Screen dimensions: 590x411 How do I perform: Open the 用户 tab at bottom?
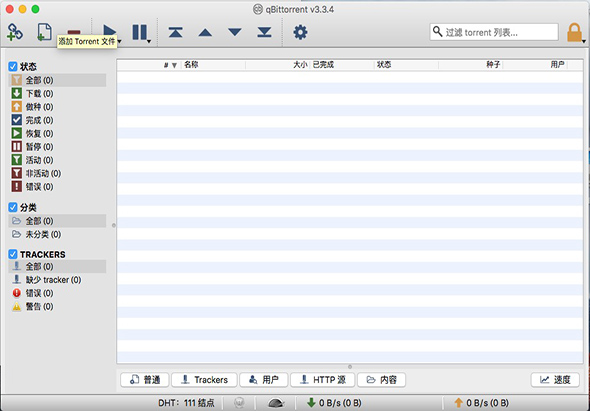[264, 380]
